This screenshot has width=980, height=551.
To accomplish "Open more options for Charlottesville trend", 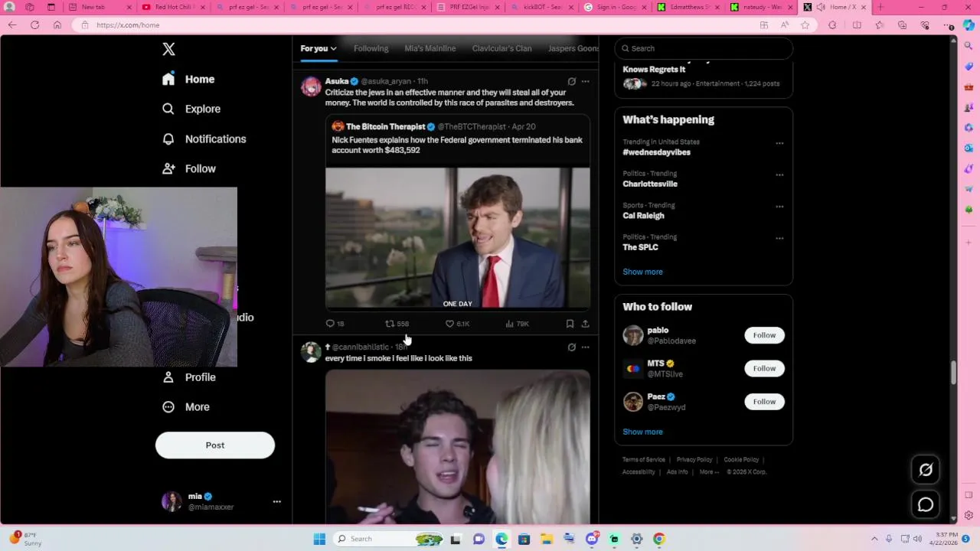I will point(779,174).
